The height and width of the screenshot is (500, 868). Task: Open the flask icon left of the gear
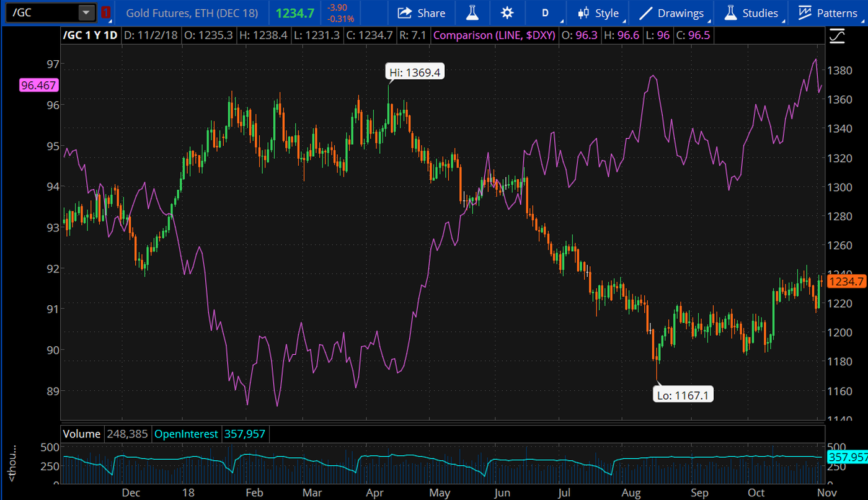click(472, 12)
